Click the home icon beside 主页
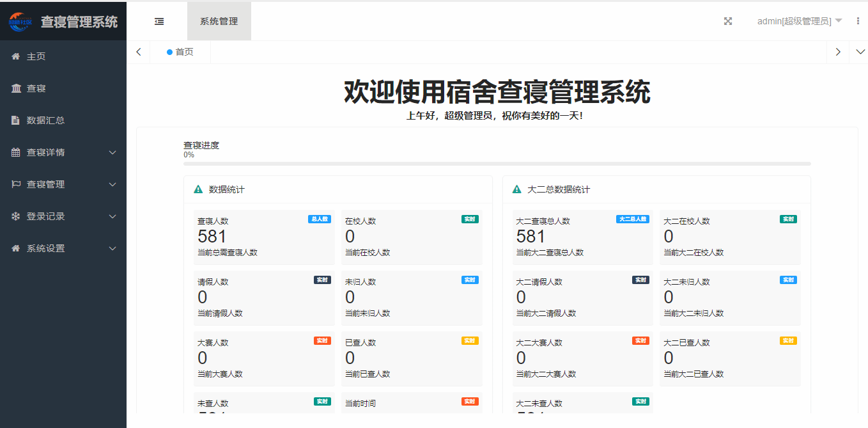The height and width of the screenshot is (428, 868). (16, 56)
